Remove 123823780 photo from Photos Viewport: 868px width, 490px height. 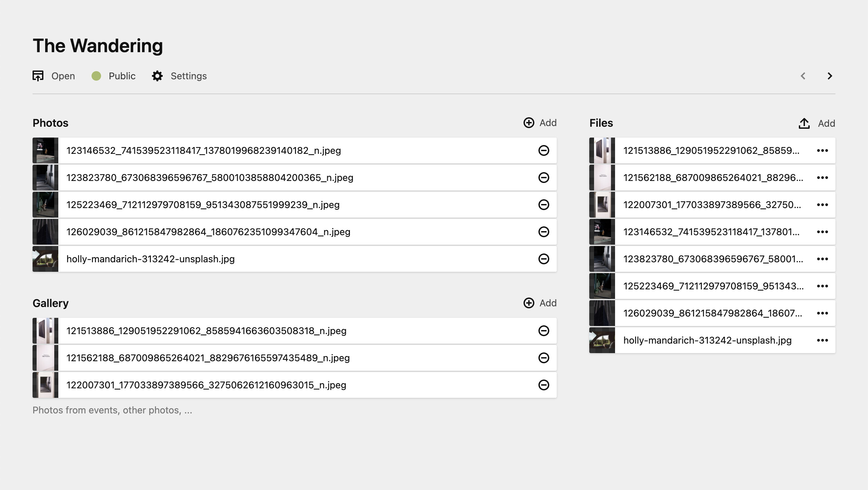click(544, 178)
